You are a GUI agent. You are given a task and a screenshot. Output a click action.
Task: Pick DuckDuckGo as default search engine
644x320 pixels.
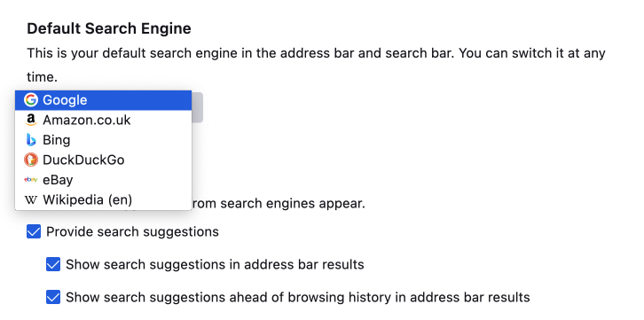(103, 160)
